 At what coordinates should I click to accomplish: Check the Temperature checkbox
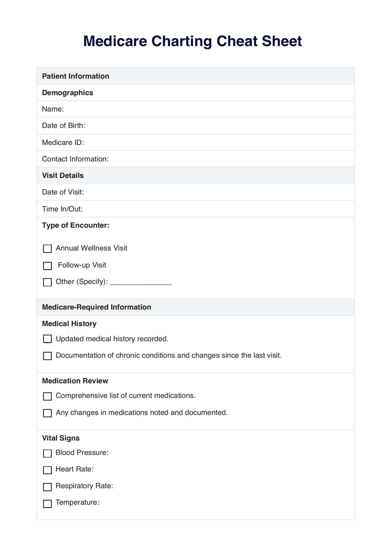48,504
